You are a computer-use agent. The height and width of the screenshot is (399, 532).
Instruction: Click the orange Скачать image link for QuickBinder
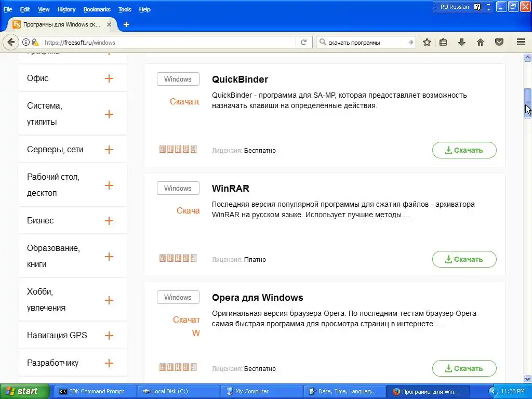pos(184,101)
